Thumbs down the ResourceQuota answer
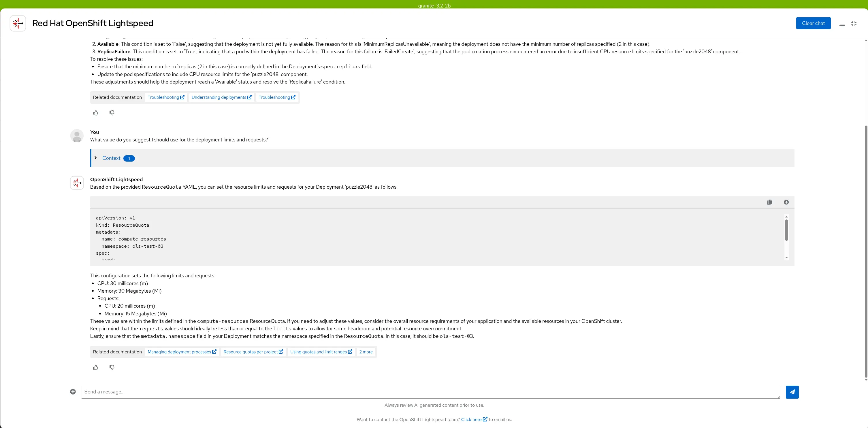Viewport: 868px width, 428px height. (112, 368)
